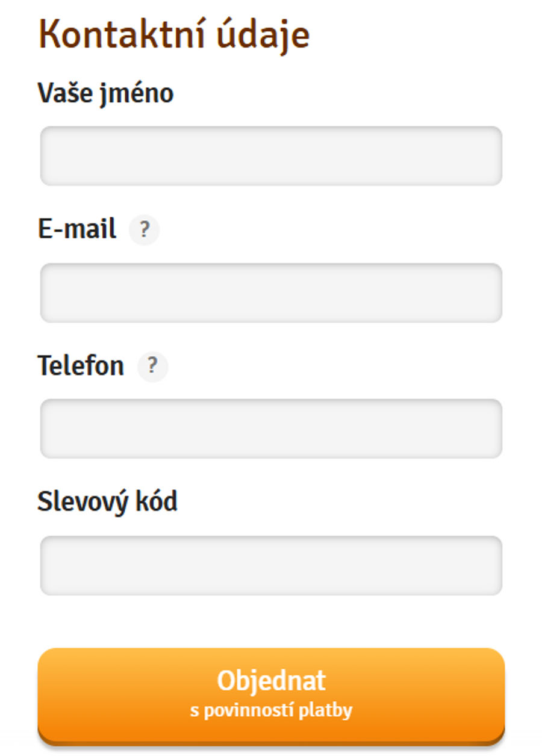Click the E-mail field label
Screen dimensions: 542x756
click(77, 229)
